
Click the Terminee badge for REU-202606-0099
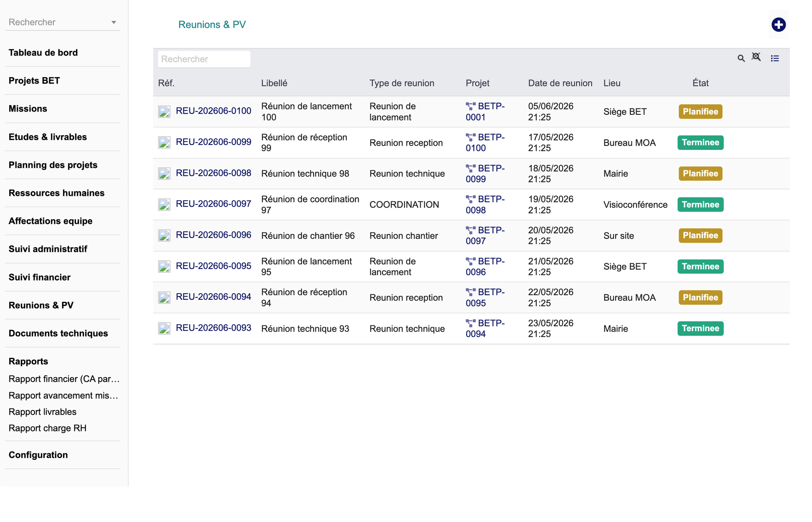(x=701, y=142)
